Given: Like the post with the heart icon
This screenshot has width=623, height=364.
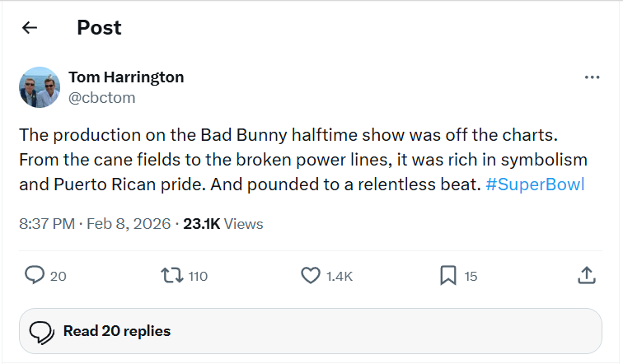Looking at the screenshot, I should [310, 276].
